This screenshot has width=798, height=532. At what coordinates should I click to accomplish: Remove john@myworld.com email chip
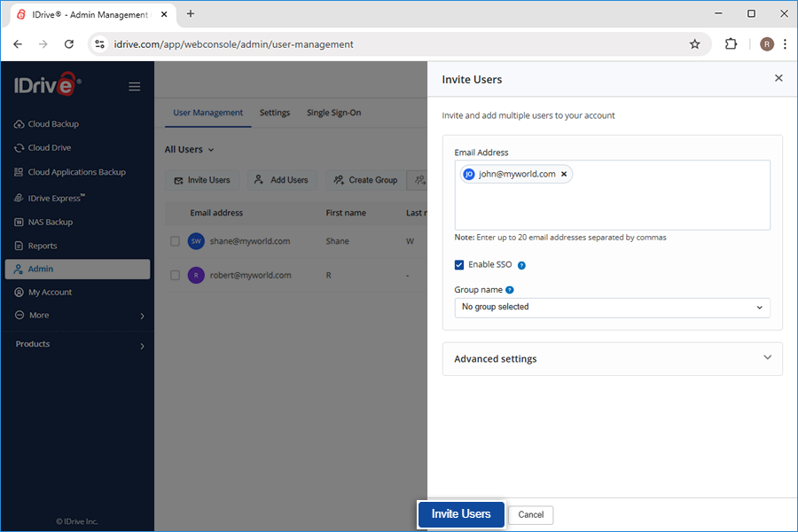tap(564, 174)
